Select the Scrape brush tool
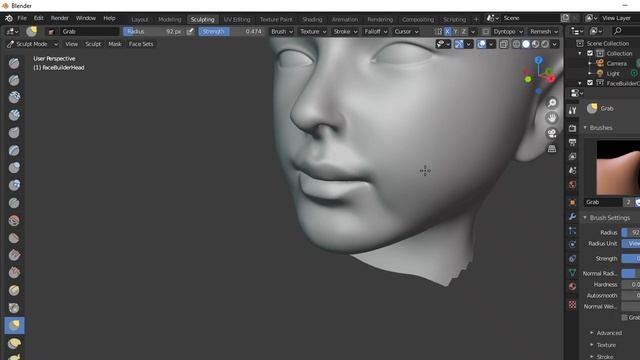 pos(14,273)
